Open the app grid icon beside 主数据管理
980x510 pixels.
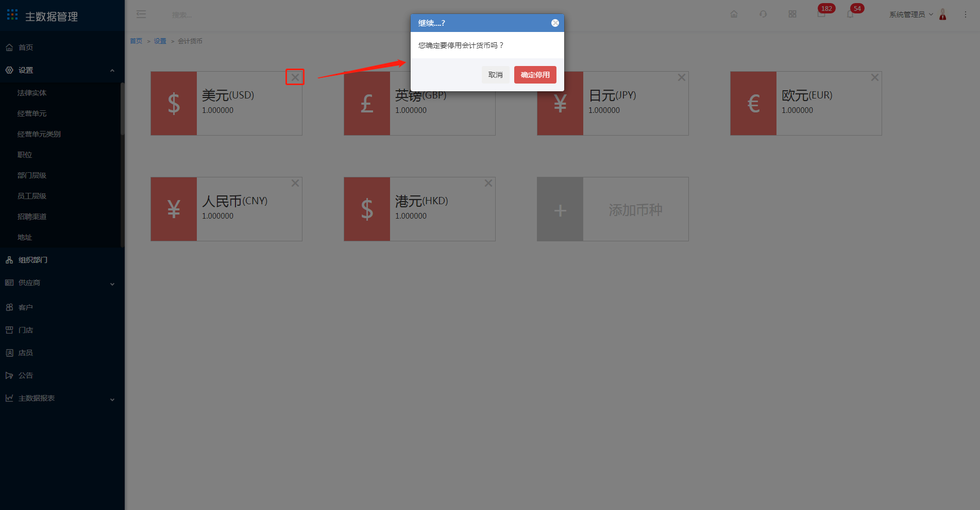point(12,15)
